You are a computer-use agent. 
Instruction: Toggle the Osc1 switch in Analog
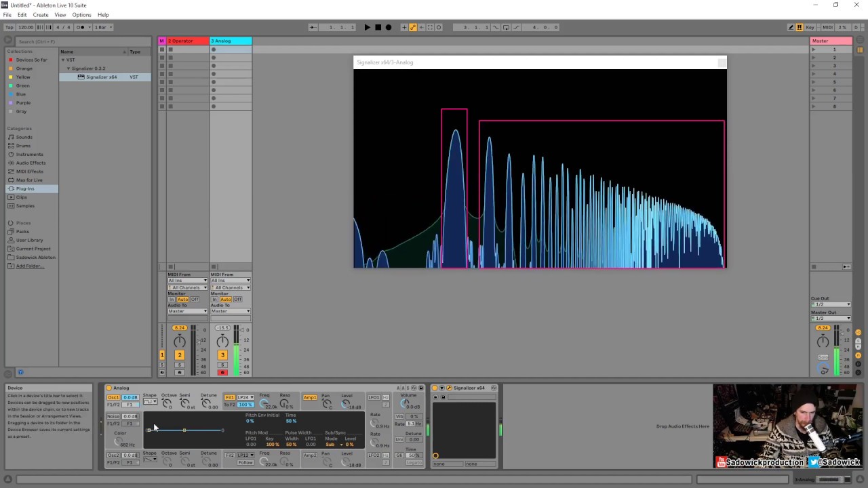113,398
